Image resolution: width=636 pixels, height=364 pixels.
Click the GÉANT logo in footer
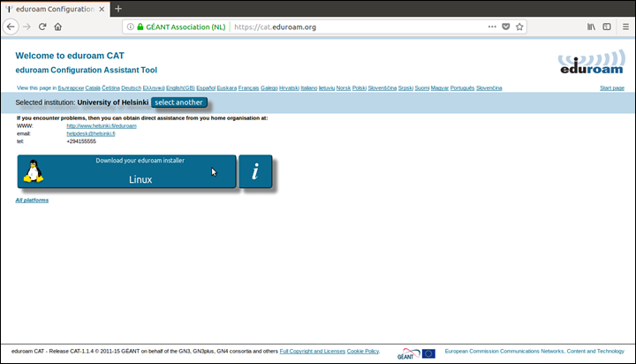pyautogui.click(x=408, y=354)
